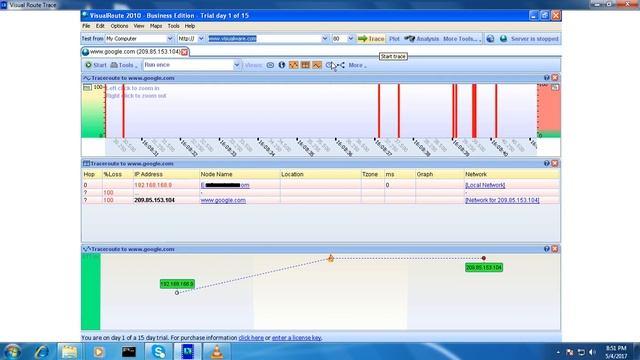
Task: Toggle the orange graph view icon
Action: pos(293,65)
